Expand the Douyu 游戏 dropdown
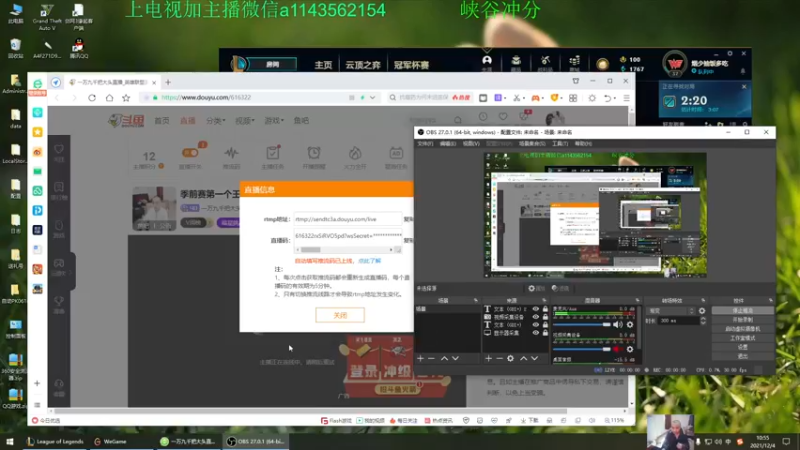The height and width of the screenshot is (450, 800). [274, 121]
